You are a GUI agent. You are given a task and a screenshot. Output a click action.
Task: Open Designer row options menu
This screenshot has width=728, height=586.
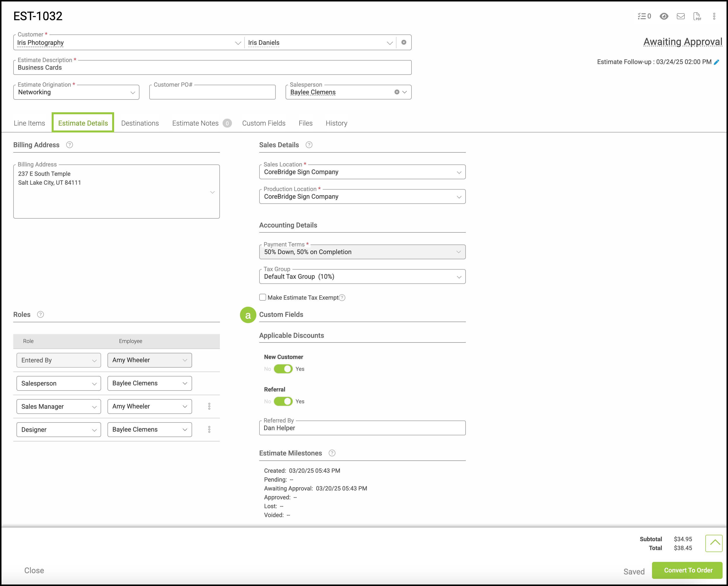click(209, 430)
